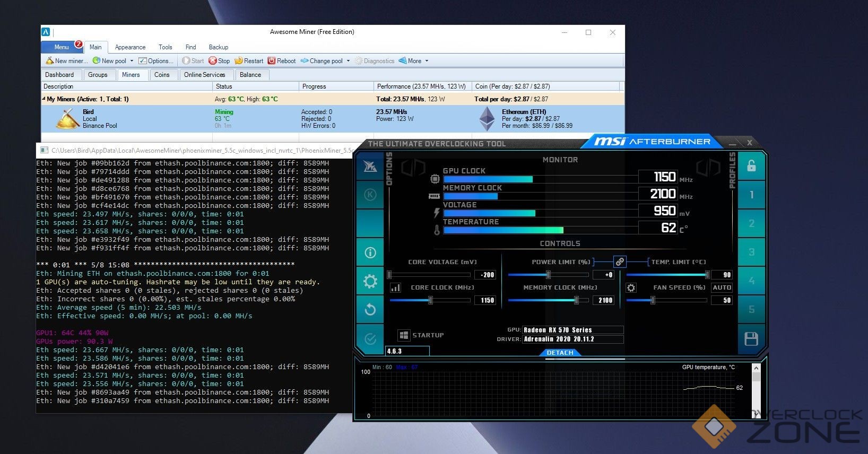Screen dimensions: 868x454
Task: Toggle the Windows Startup button in Afterburner
Action: (404, 335)
